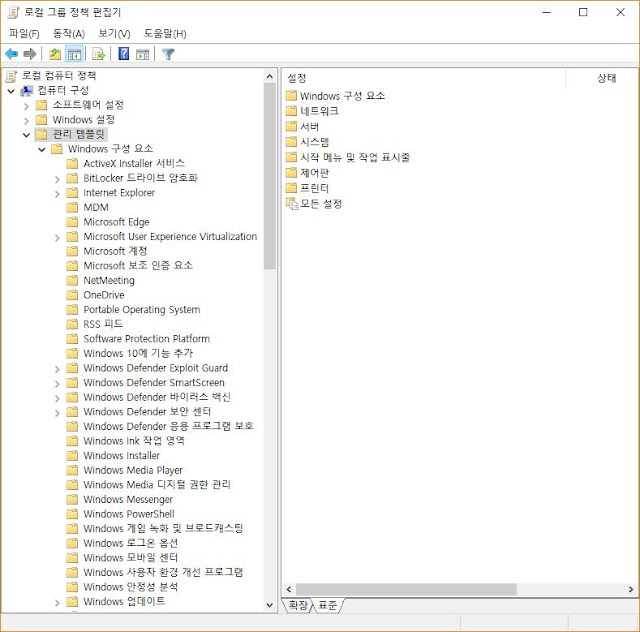Open the Help toolbar icon
The image size is (640, 632).
point(124,53)
